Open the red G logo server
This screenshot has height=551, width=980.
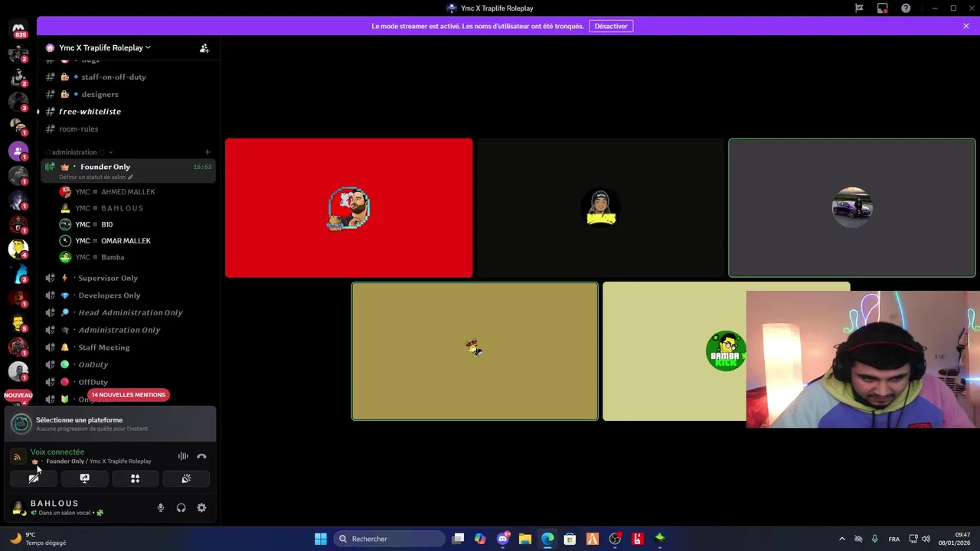pyautogui.click(x=18, y=224)
